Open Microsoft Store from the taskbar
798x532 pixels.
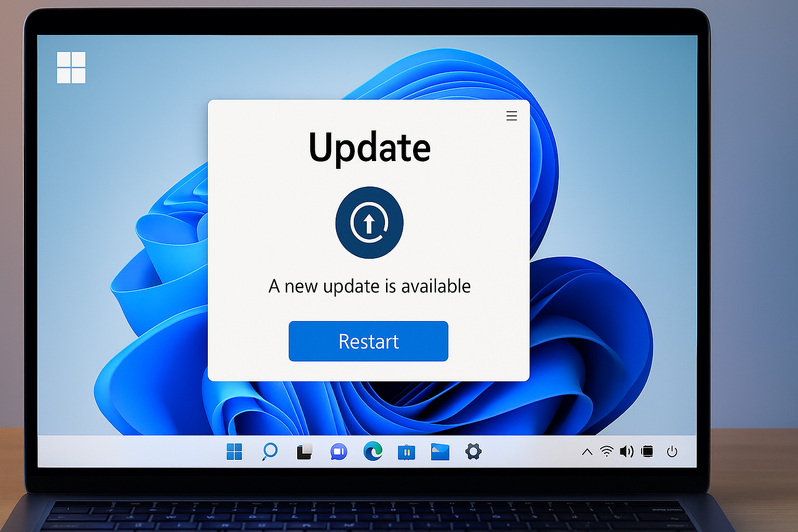coord(406,452)
